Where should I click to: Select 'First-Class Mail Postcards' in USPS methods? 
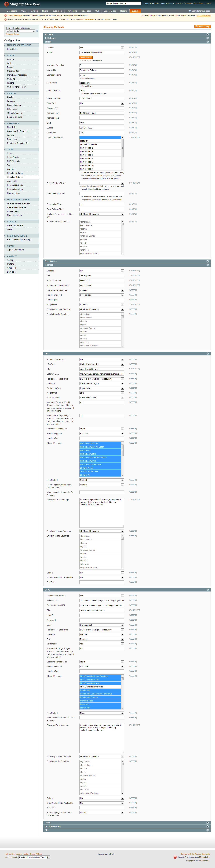point(100,687)
